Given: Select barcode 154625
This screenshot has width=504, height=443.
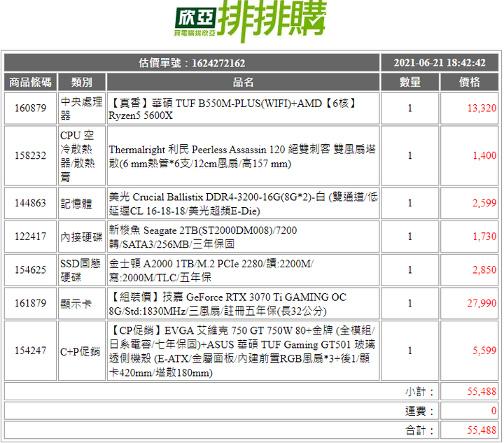Looking at the screenshot, I should (x=31, y=270).
